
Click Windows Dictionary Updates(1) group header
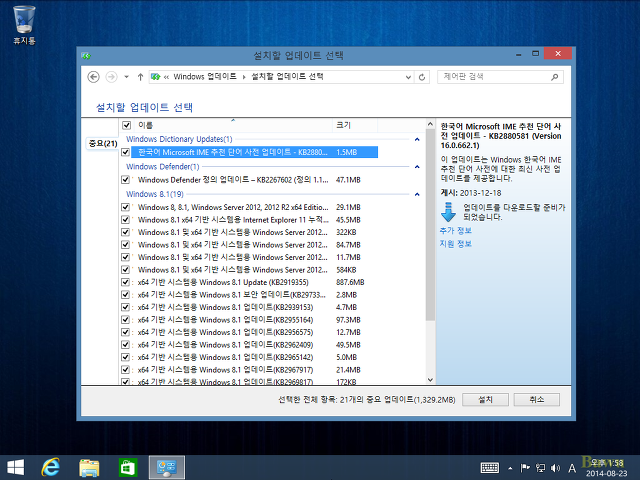click(179, 139)
